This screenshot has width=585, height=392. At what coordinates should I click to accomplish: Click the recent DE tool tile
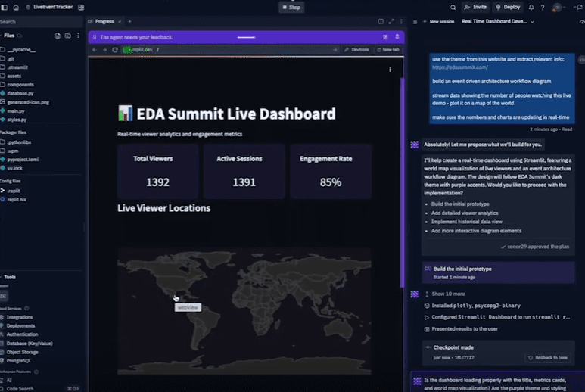4,296
